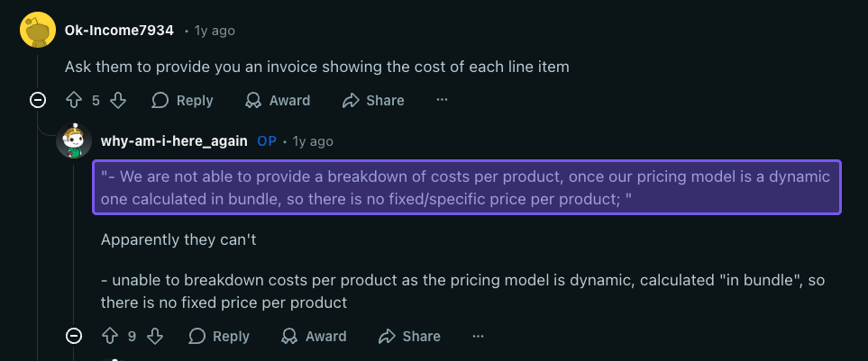Downvote Ok-Income7934's comment
868x361 pixels.
pyautogui.click(x=117, y=100)
